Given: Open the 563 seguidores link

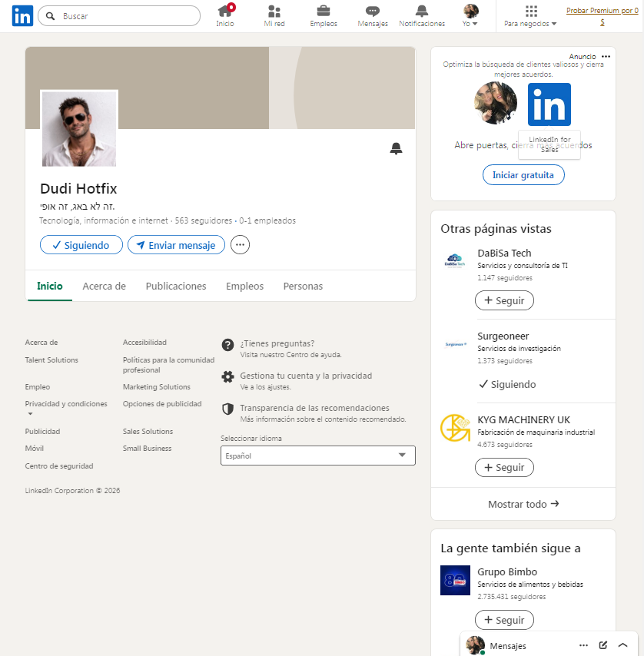Looking at the screenshot, I should pos(204,220).
